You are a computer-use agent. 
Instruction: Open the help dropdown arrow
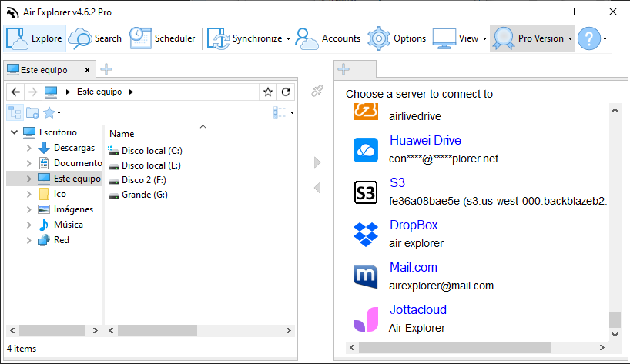[605, 39]
